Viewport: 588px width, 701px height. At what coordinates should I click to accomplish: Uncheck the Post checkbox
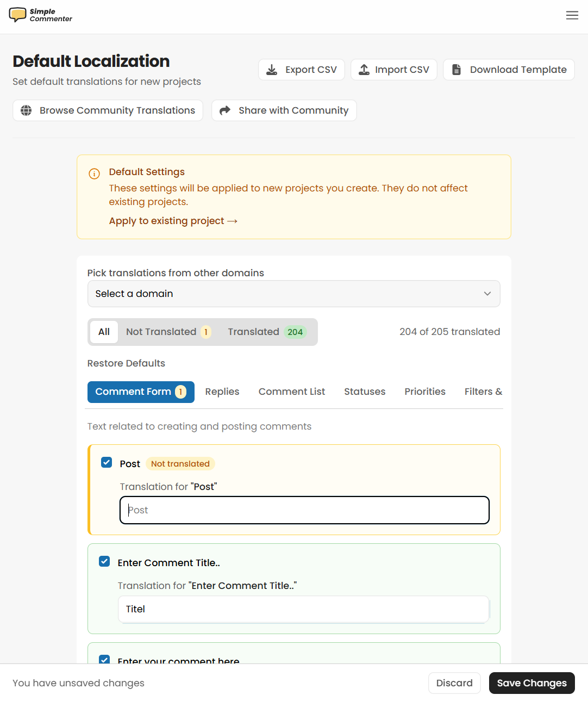click(x=107, y=463)
